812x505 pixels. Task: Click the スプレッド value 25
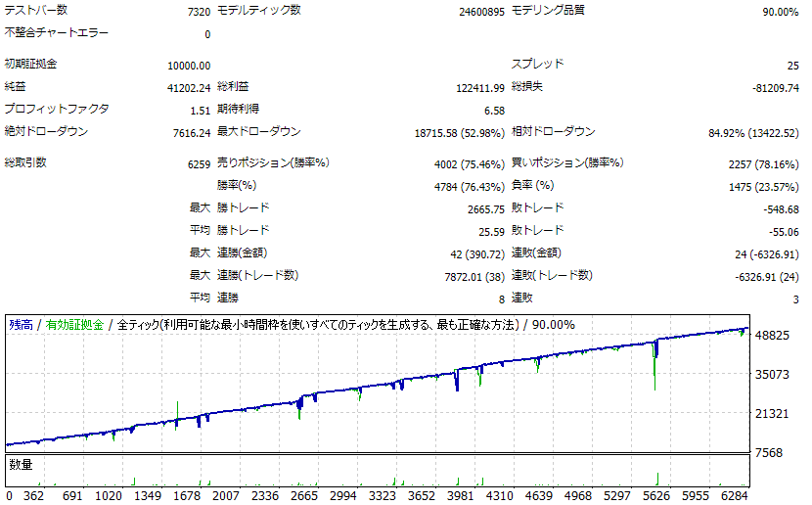[791, 66]
